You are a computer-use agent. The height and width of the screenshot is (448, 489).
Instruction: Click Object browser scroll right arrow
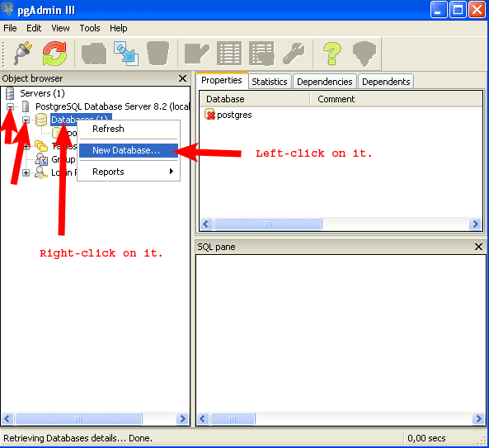coord(182,418)
